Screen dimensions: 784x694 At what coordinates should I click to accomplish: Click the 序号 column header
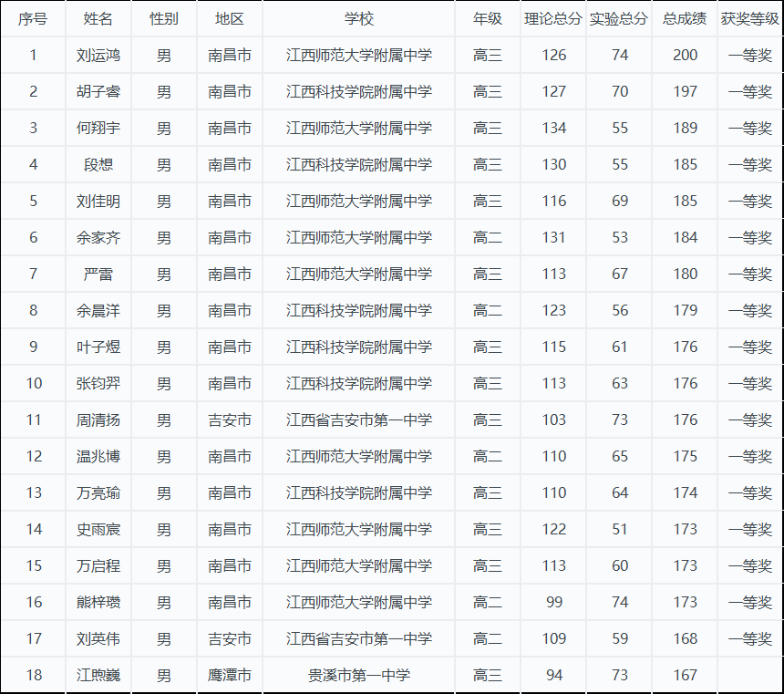point(33,19)
